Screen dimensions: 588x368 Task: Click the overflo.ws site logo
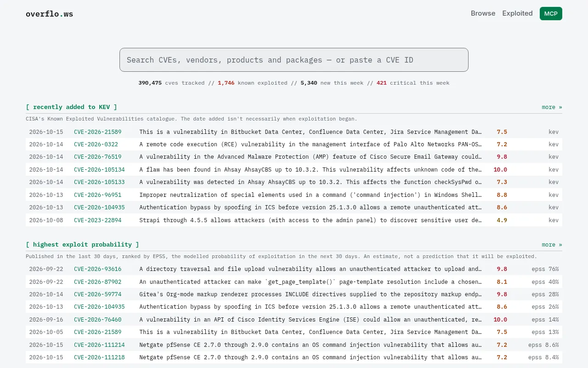click(x=49, y=14)
